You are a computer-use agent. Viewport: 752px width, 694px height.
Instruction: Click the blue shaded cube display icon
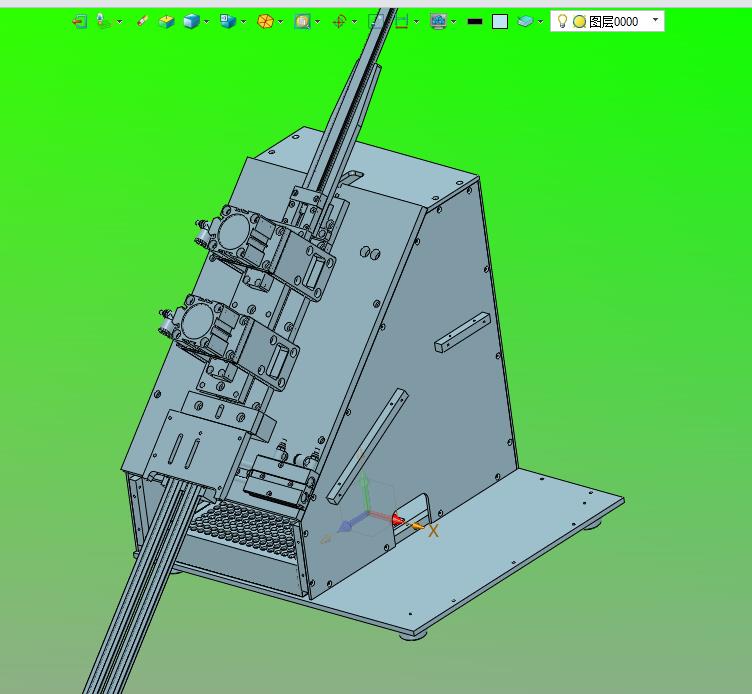[x=191, y=22]
